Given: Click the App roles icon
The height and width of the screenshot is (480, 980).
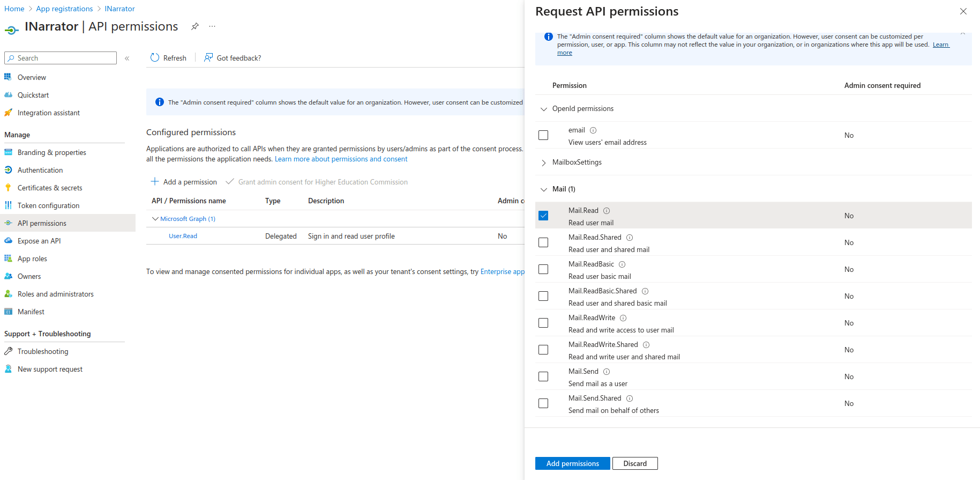Looking at the screenshot, I should coord(8,259).
